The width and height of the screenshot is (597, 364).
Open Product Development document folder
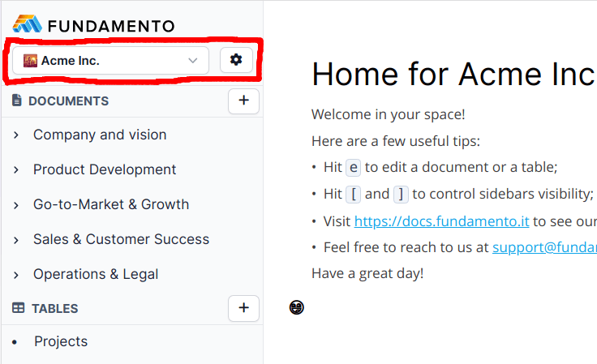pos(105,169)
